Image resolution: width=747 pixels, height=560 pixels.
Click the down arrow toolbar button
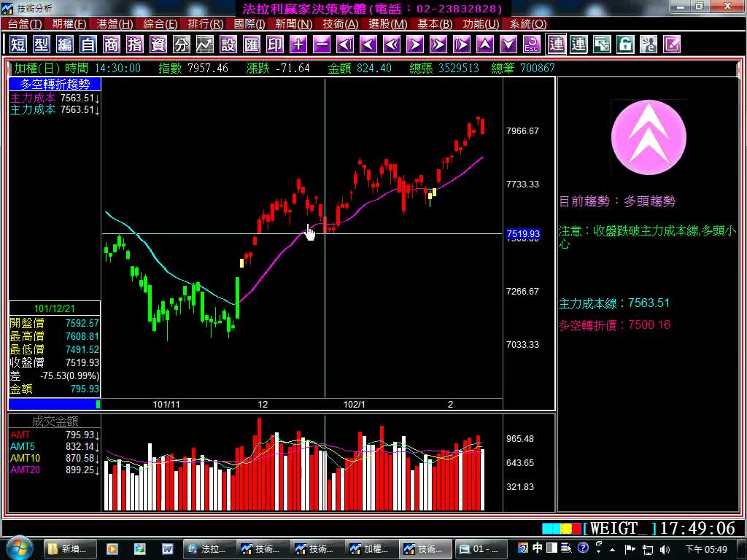(x=508, y=44)
